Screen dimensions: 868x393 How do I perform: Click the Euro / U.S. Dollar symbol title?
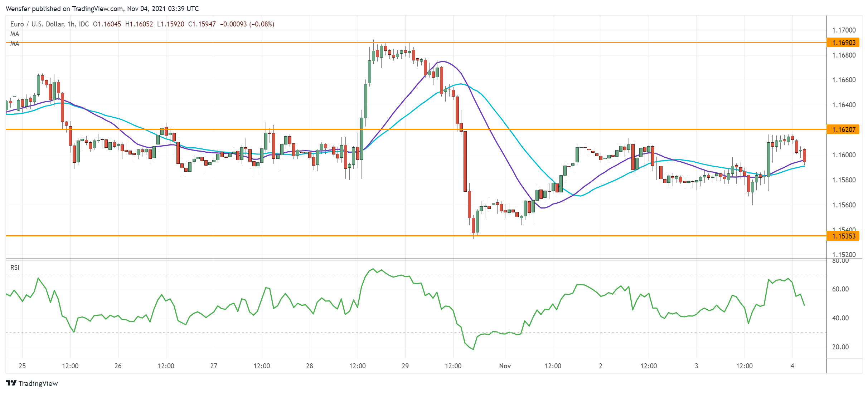(x=37, y=24)
